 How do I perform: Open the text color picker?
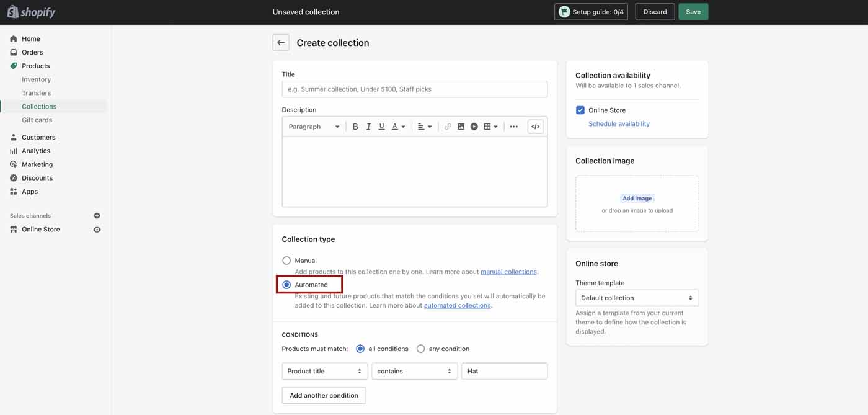[x=398, y=127]
